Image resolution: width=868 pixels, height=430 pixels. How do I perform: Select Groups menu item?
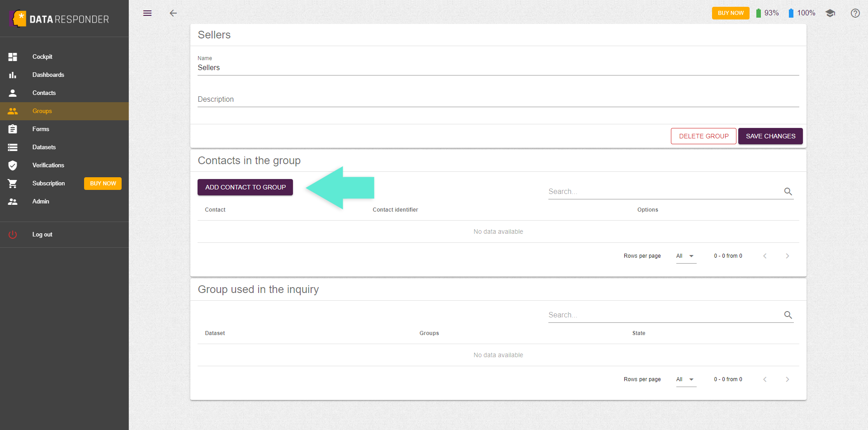(64, 111)
